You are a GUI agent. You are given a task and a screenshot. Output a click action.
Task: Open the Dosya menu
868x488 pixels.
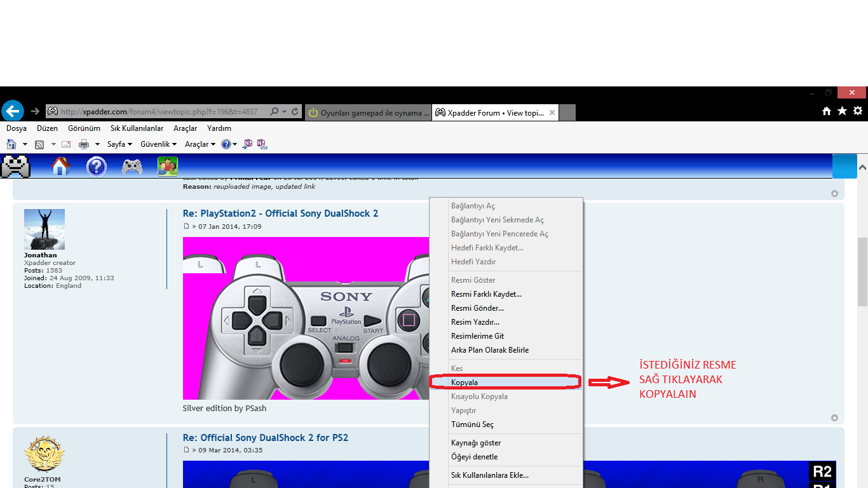(x=17, y=128)
